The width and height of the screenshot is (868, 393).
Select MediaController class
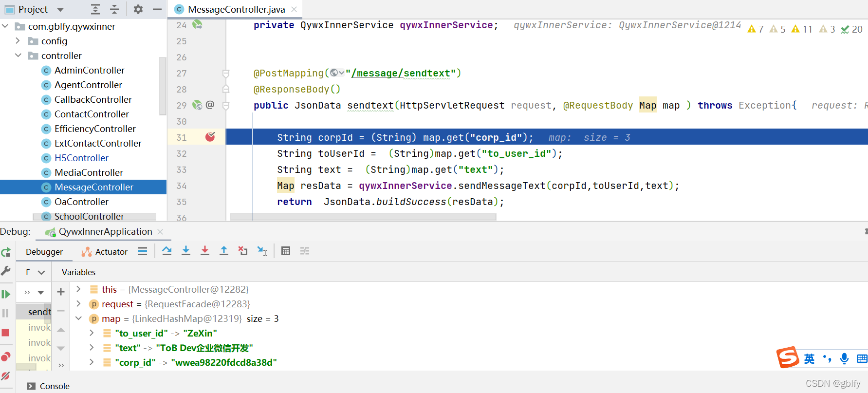(x=89, y=172)
